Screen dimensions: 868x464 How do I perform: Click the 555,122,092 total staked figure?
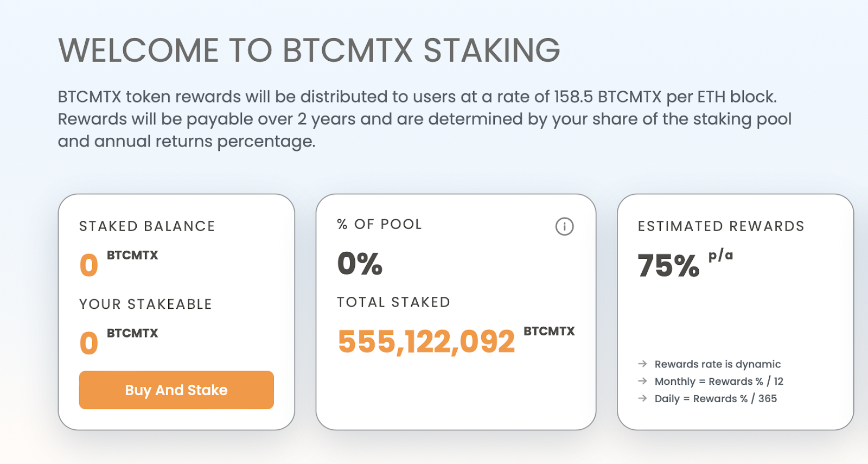coord(426,342)
